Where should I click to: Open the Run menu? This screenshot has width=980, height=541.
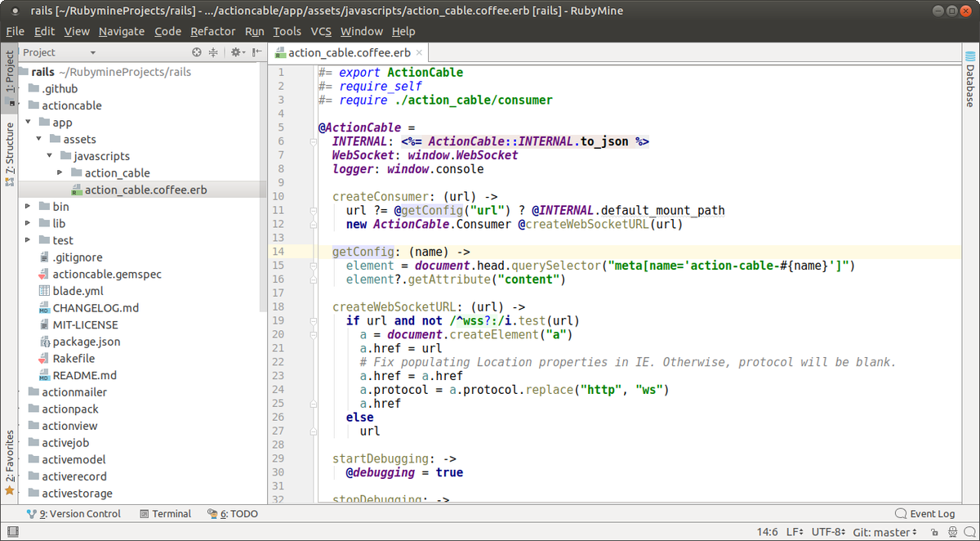tap(255, 31)
